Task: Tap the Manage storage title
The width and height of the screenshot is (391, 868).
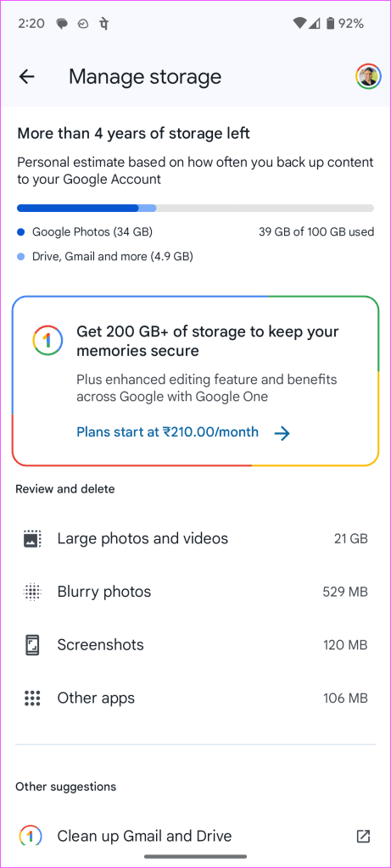Action: click(145, 77)
